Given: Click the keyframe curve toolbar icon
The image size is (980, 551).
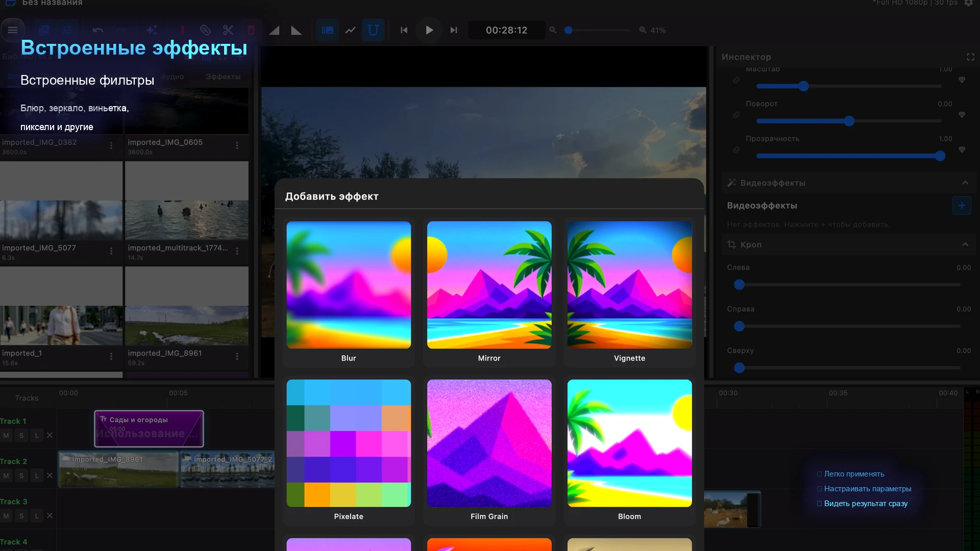Looking at the screenshot, I should 350,30.
